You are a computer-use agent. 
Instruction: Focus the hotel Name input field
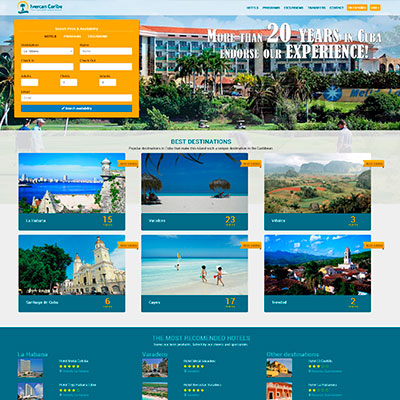coord(106,51)
